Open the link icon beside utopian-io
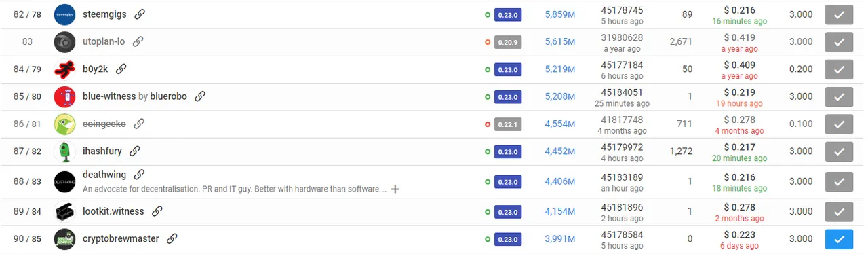868x254 pixels. 138,41
